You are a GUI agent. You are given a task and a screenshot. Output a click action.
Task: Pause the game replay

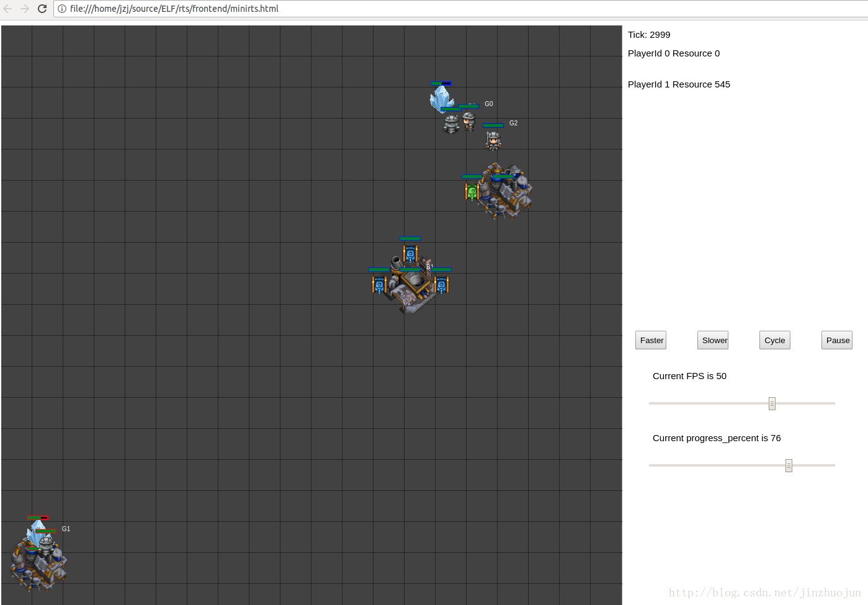tap(837, 340)
